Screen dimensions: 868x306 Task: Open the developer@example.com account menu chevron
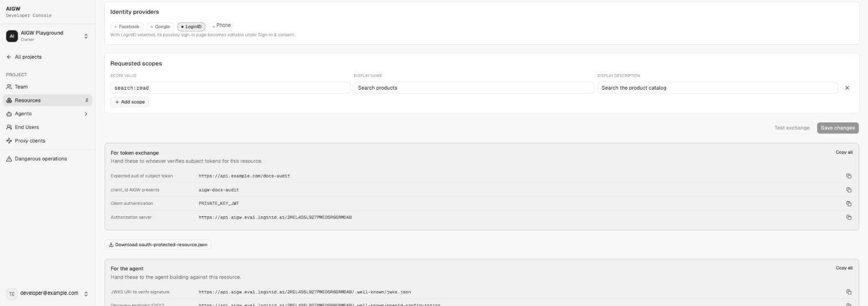86,294
